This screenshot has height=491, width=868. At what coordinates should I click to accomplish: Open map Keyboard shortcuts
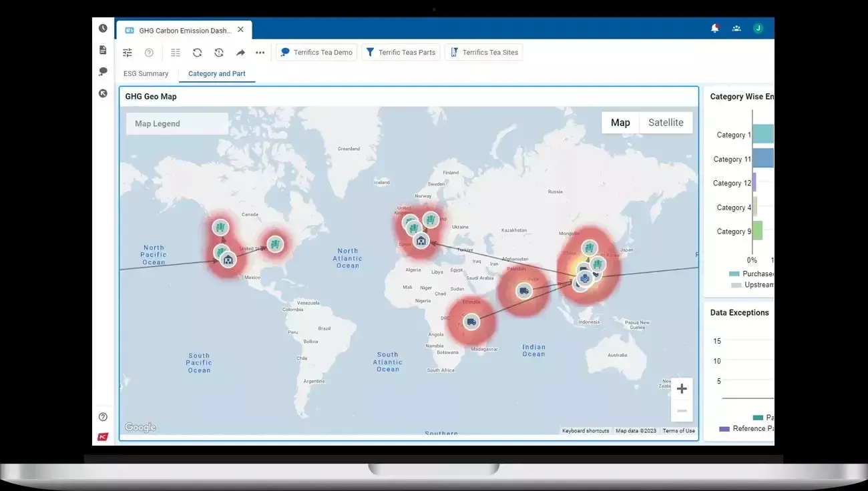point(586,431)
